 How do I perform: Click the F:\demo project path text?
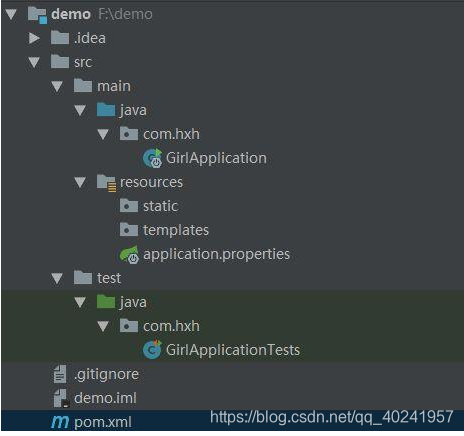point(125,14)
